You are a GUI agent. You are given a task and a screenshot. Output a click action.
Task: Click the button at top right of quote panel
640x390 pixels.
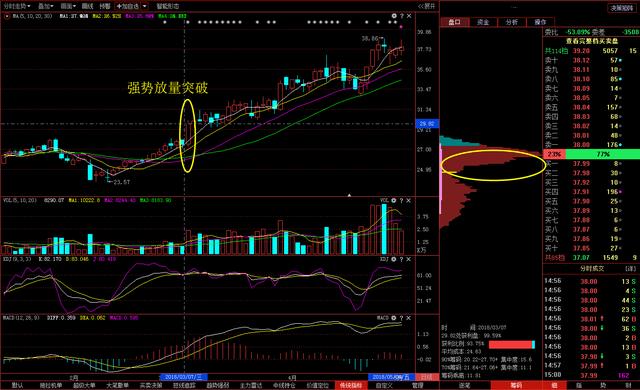pos(622,8)
